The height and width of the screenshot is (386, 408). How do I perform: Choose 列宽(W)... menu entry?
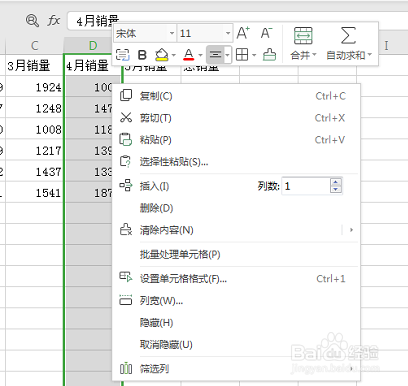pyautogui.click(x=236, y=301)
